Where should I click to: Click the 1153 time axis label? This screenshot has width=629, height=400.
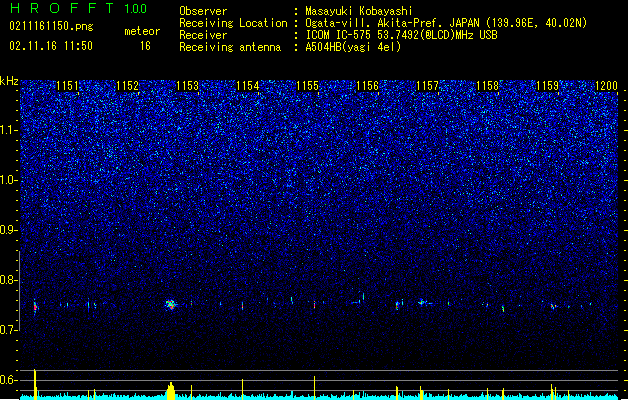tap(187, 86)
